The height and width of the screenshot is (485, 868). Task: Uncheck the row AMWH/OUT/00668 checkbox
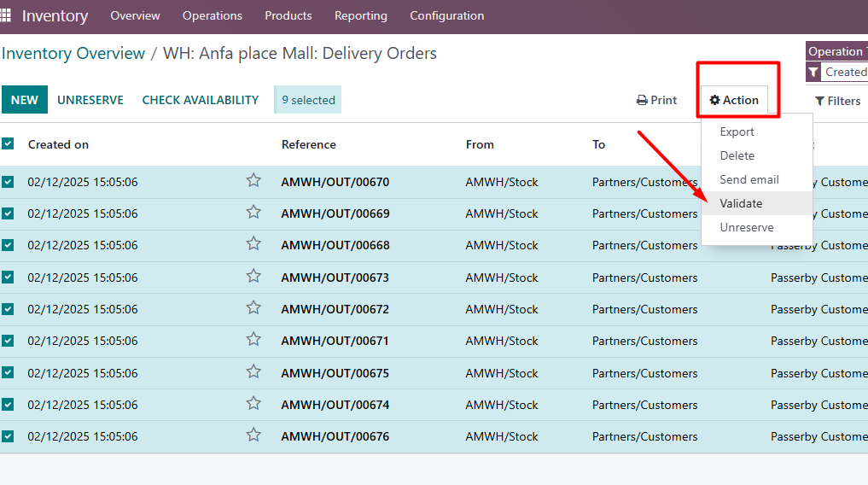tap(8, 245)
